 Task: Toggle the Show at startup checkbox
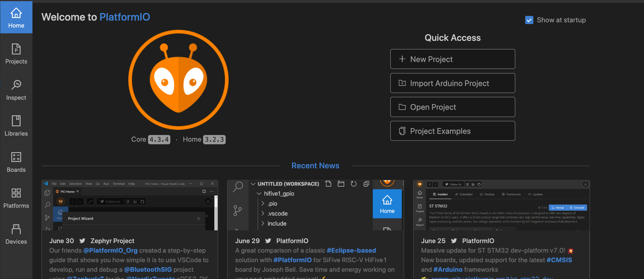point(529,20)
